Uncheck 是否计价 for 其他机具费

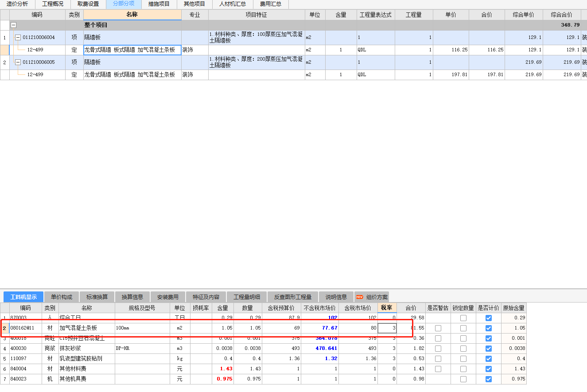[489, 379]
